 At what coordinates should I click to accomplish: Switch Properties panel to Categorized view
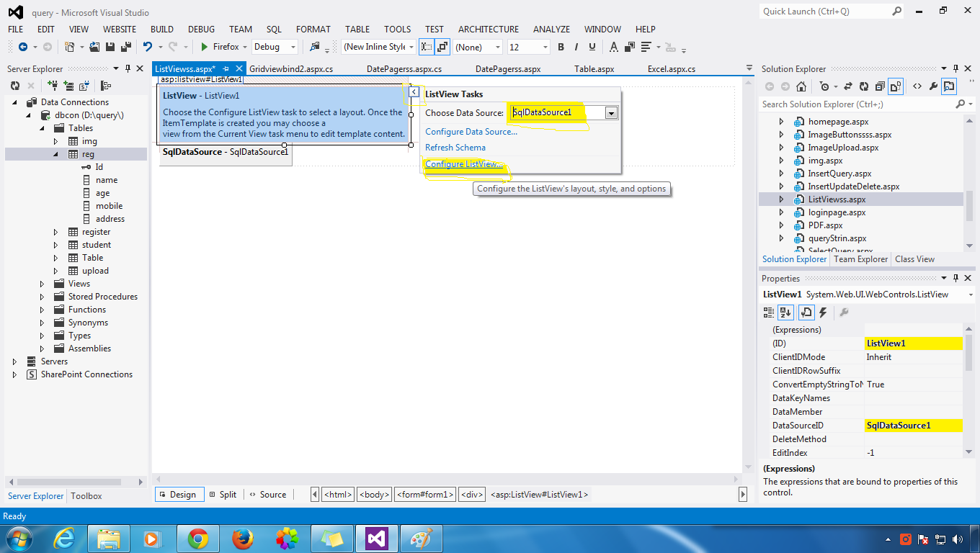click(x=769, y=312)
